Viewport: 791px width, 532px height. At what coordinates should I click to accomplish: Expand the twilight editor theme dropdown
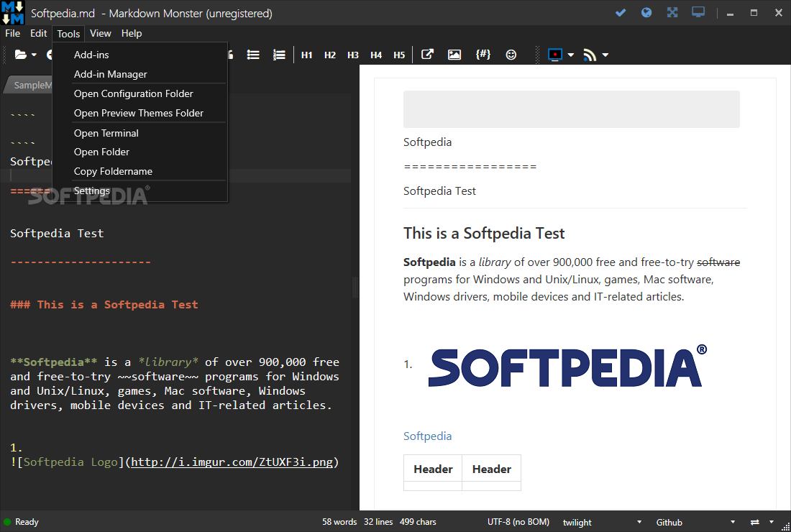(639, 522)
